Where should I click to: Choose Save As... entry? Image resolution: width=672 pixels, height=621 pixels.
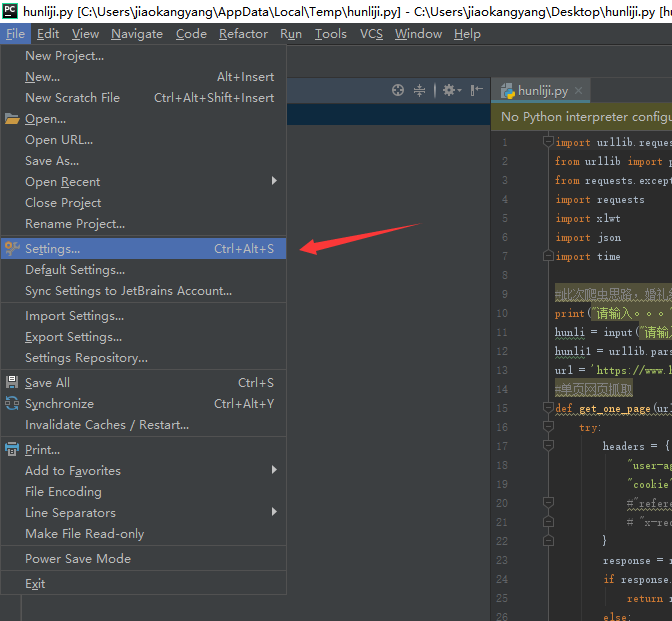[x=144, y=161]
